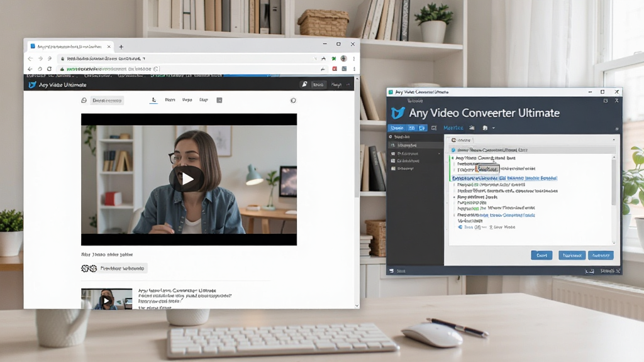Click the grey square icon after the page tabs

point(219,100)
